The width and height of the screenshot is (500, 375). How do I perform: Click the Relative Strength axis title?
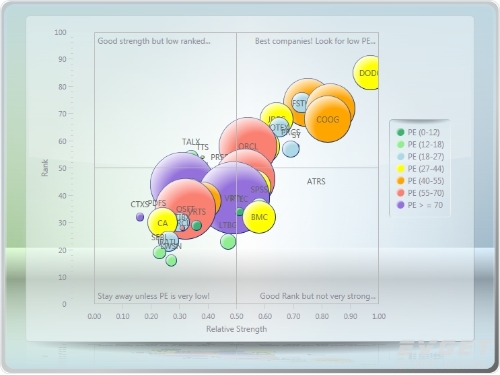point(237,329)
